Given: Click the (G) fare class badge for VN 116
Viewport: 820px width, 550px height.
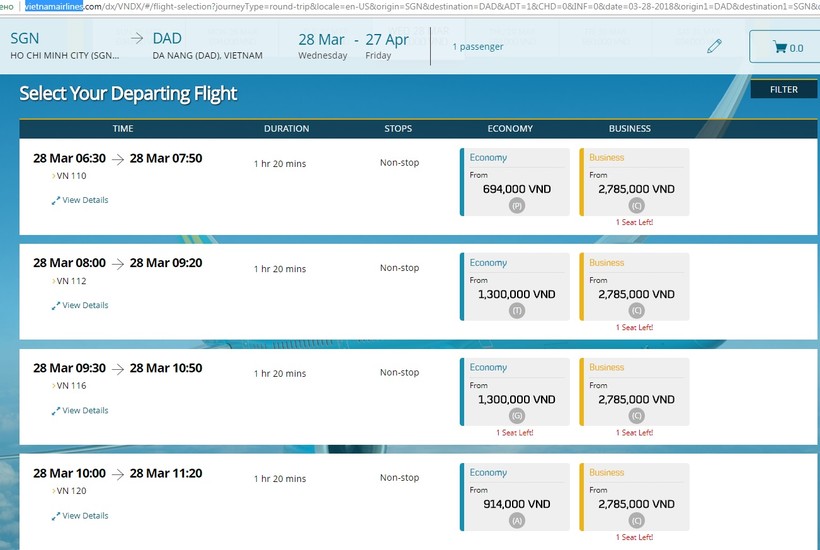Looking at the screenshot, I should [x=516, y=416].
